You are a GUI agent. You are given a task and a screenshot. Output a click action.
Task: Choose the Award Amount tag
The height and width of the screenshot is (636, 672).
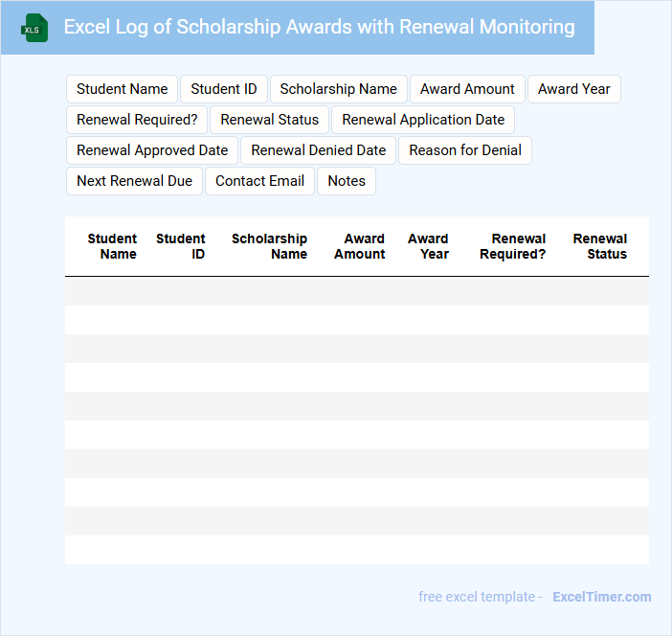[467, 89]
